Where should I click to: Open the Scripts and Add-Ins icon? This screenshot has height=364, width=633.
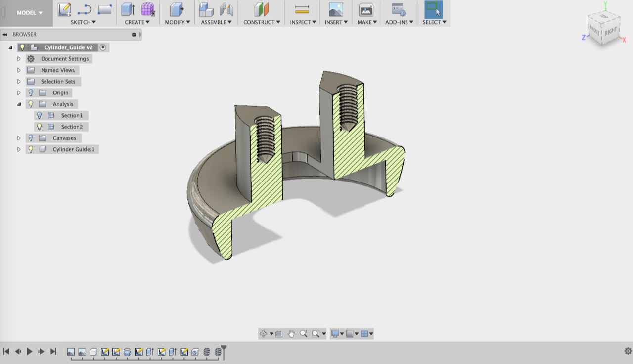(x=398, y=9)
